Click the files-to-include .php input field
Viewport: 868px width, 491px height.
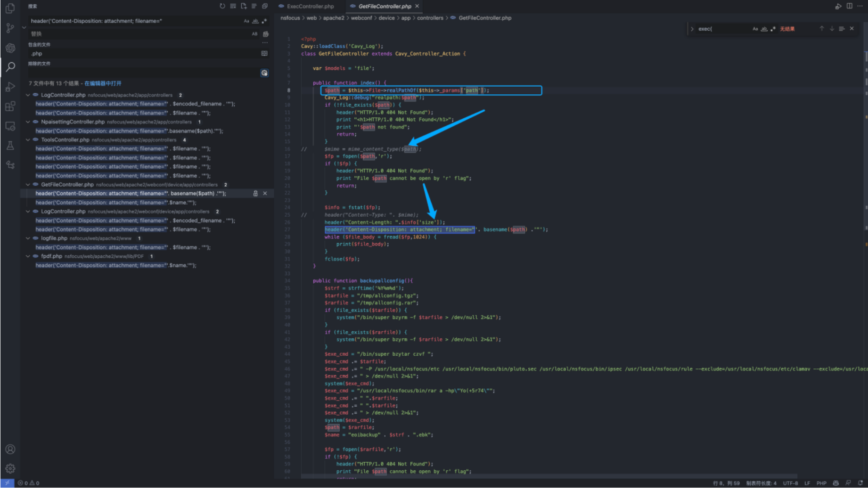[x=141, y=54]
